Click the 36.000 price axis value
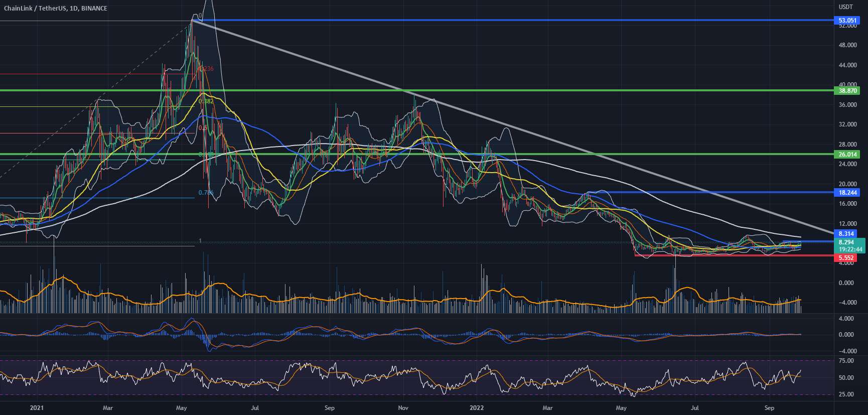This screenshot has width=868, height=415. (x=847, y=105)
